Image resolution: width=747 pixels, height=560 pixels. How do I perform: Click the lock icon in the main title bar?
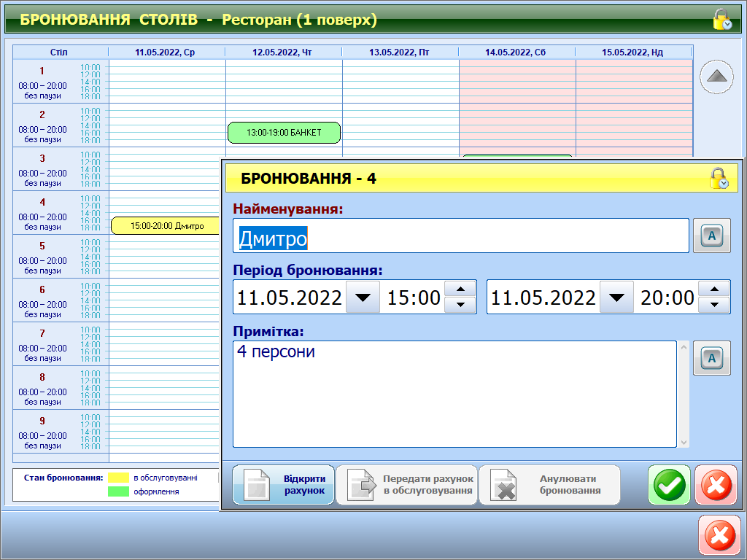tap(722, 19)
